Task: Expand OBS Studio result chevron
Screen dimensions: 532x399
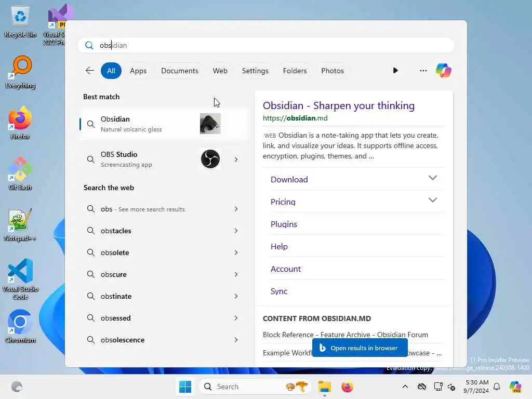Action: [x=236, y=159]
